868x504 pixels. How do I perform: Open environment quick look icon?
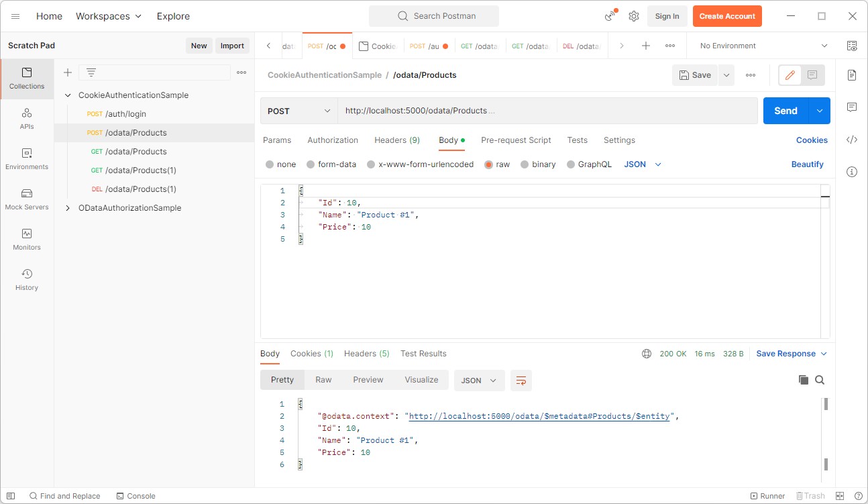point(852,46)
